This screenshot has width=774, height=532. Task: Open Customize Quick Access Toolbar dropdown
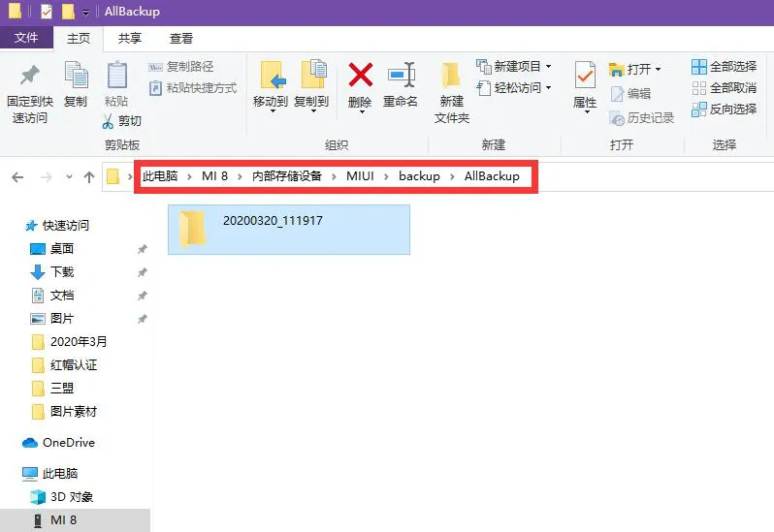[86, 13]
